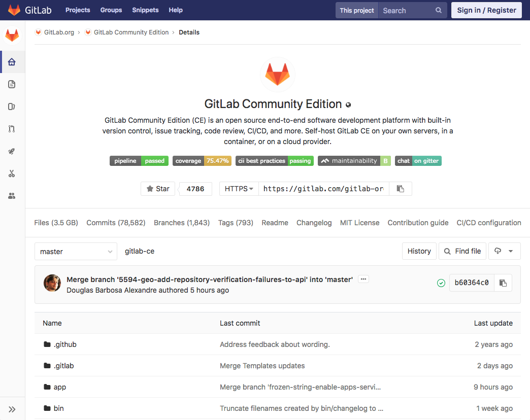Switch clone protocol via HTTPS dropdown
This screenshot has height=420, width=530.
[239, 189]
